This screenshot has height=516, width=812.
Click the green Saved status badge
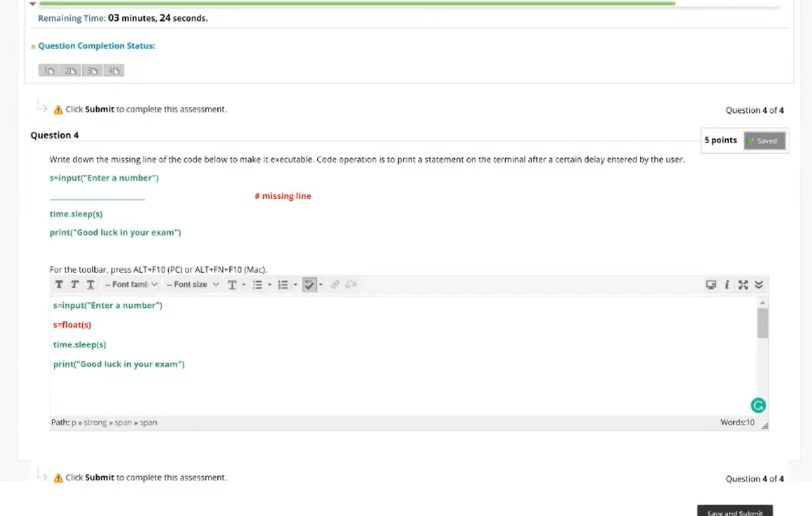coord(764,141)
